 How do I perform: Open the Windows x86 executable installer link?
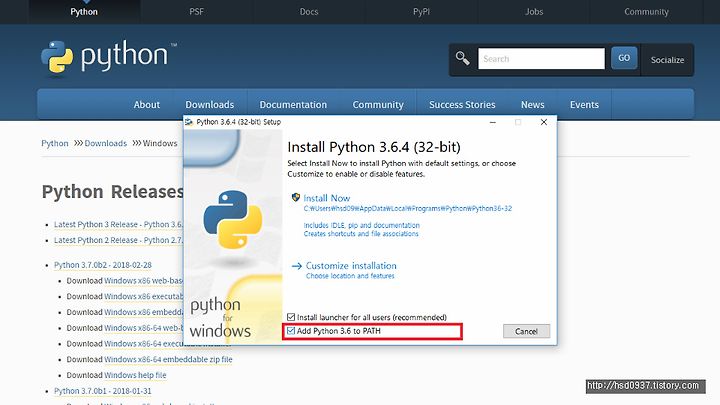coord(144,296)
